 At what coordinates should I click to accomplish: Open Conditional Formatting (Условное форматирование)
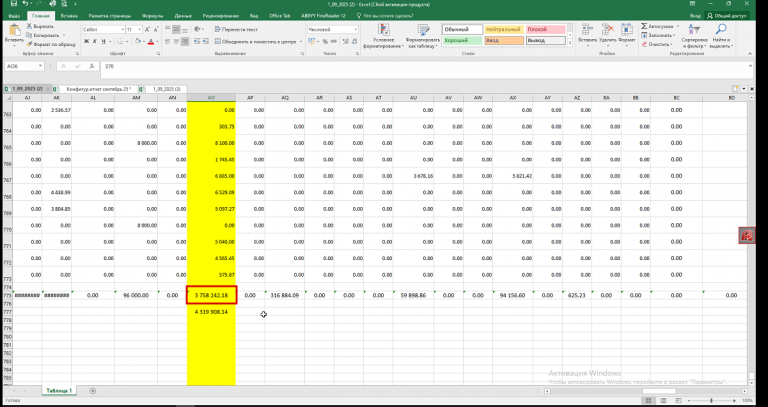click(x=384, y=36)
